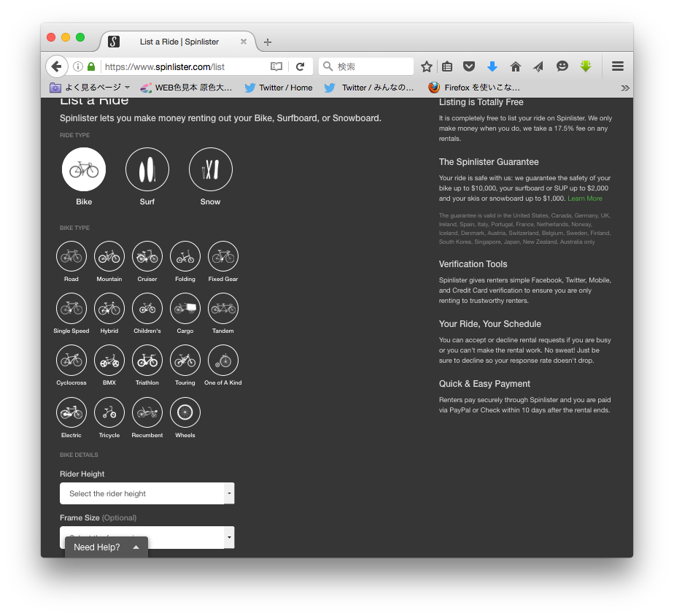Open the Twitter / みんなの bookmark

[369, 88]
